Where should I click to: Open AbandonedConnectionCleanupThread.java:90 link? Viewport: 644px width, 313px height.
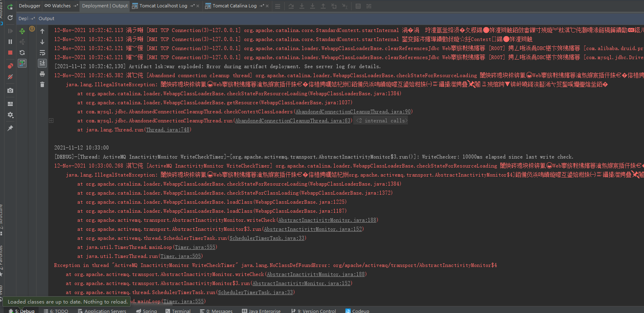(x=353, y=112)
